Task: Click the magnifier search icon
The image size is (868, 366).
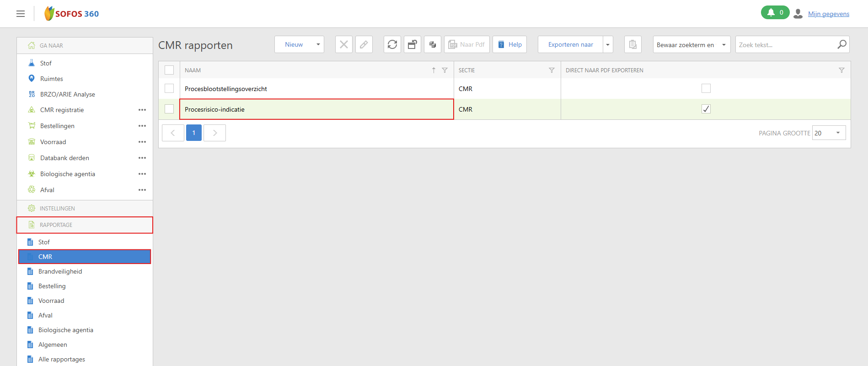Action: pyautogui.click(x=841, y=44)
